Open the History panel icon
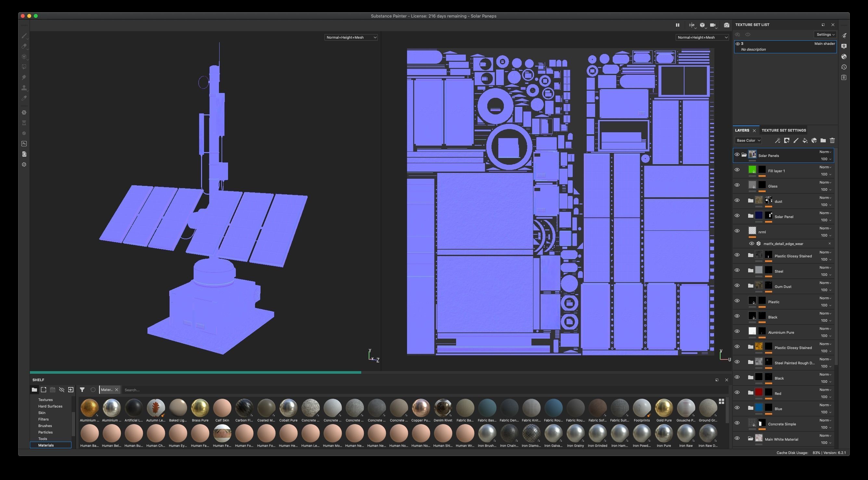Image resolution: width=868 pixels, height=480 pixels. [844, 67]
